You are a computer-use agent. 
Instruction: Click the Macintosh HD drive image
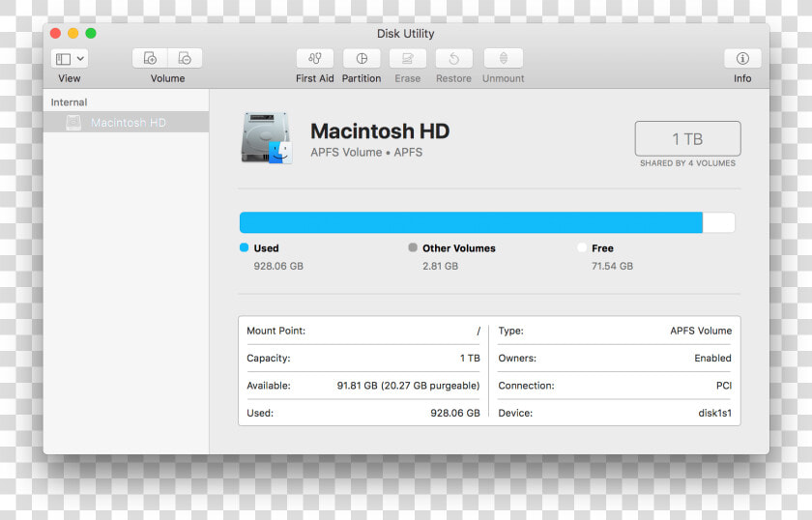click(267, 138)
